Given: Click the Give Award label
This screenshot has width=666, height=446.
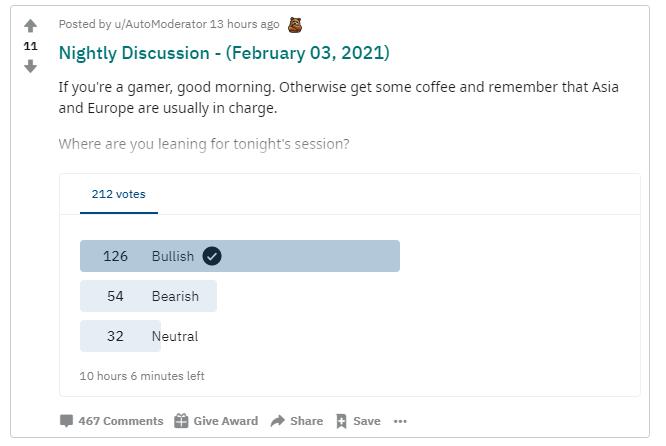Looking at the screenshot, I should tap(226, 421).
